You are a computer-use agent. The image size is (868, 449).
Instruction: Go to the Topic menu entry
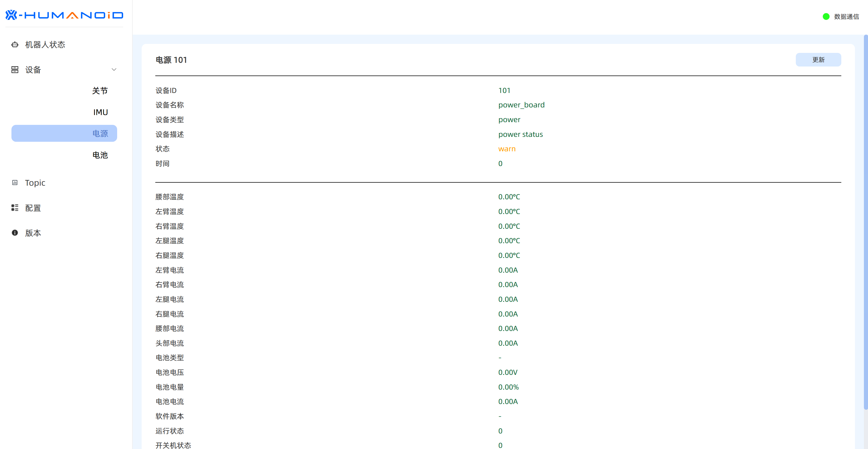click(35, 183)
